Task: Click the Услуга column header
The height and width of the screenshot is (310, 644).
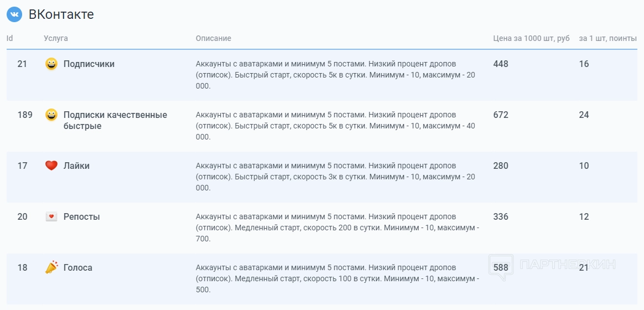Action: [56, 38]
